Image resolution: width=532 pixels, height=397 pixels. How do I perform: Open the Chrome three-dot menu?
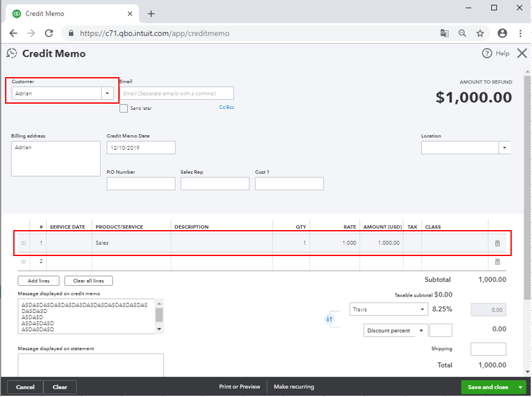[x=520, y=34]
